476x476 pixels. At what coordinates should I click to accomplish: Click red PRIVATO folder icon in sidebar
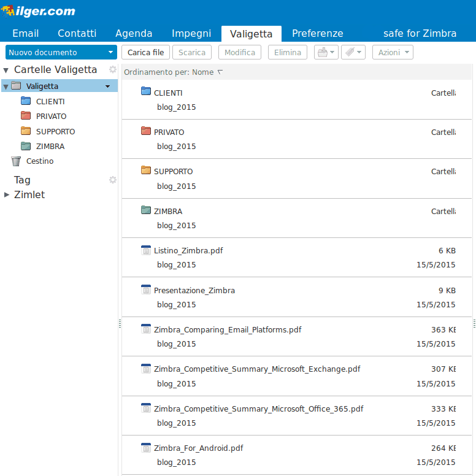click(x=26, y=116)
